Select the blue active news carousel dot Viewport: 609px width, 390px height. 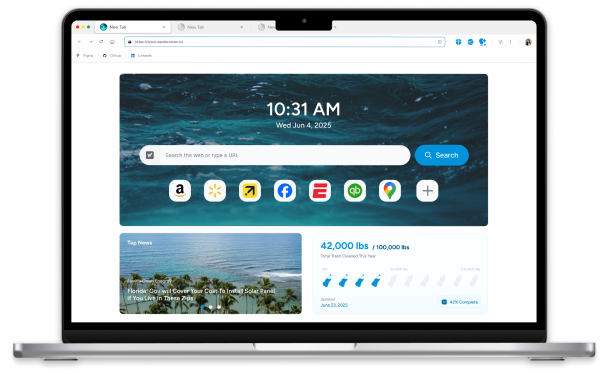point(203,307)
